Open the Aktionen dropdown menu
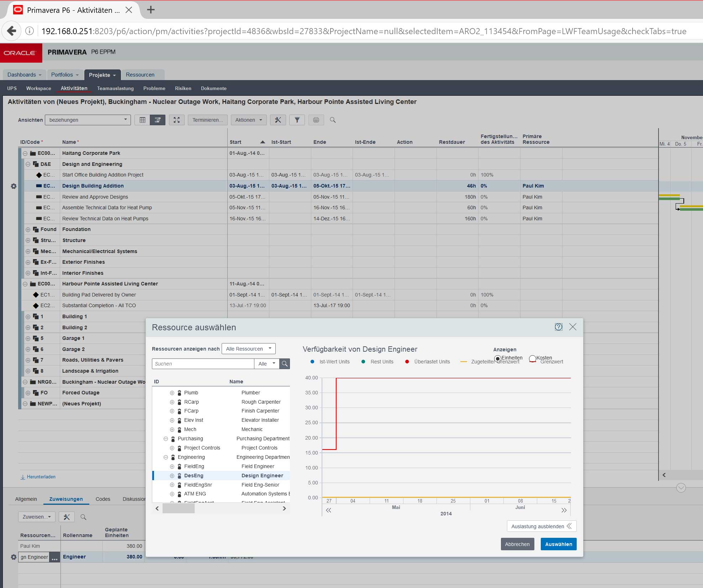The image size is (703, 588). [248, 120]
